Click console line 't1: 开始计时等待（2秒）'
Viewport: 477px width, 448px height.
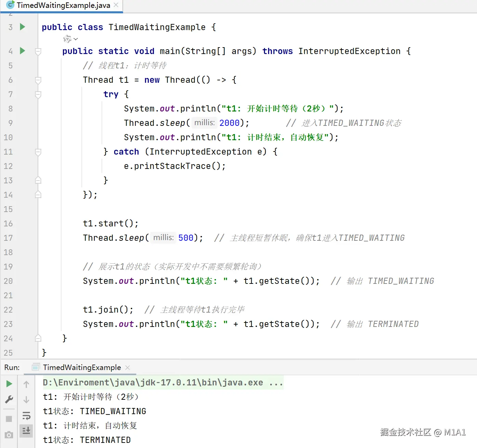pyautogui.click(x=91, y=397)
